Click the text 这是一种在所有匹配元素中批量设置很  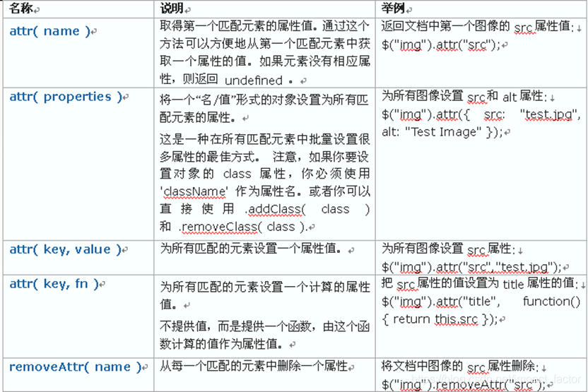tap(265, 139)
